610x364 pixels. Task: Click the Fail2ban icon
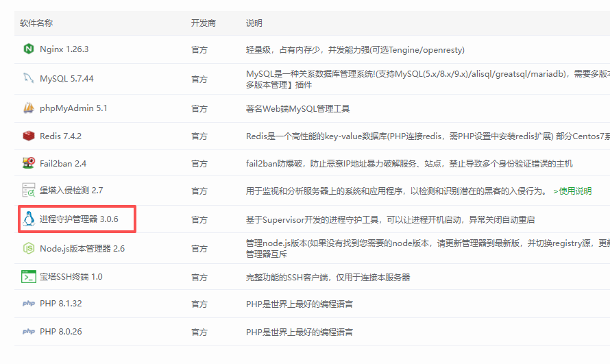click(28, 163)
